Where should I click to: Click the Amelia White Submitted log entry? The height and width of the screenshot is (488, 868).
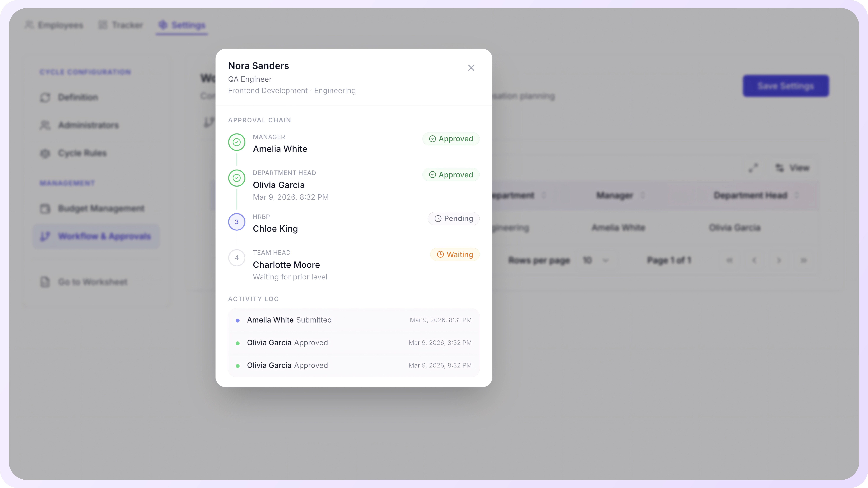(x=289, y=320)
